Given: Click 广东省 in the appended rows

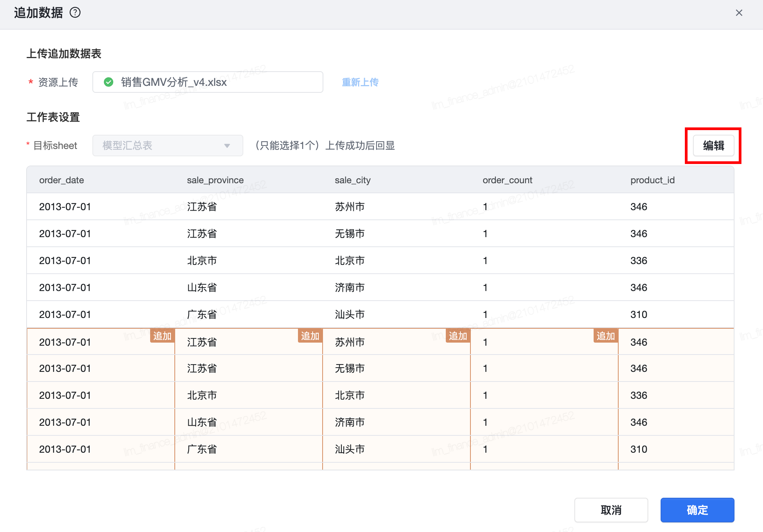Looking at the screenshot, I should coord(202,449).
